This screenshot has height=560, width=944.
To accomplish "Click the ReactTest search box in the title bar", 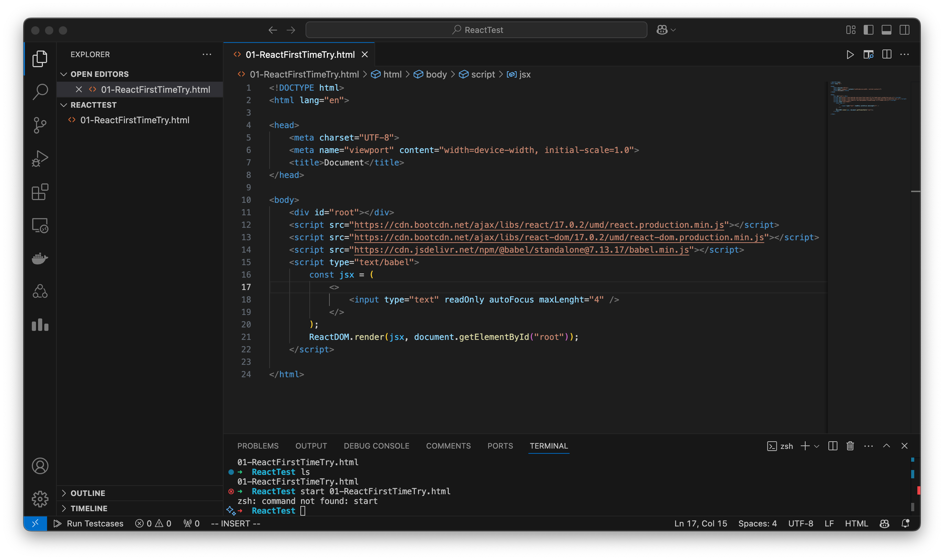I will point(476,29).
